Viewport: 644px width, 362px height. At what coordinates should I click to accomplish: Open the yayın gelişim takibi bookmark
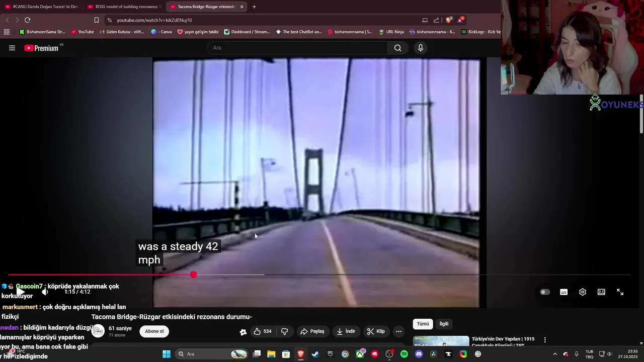[198, 32]
